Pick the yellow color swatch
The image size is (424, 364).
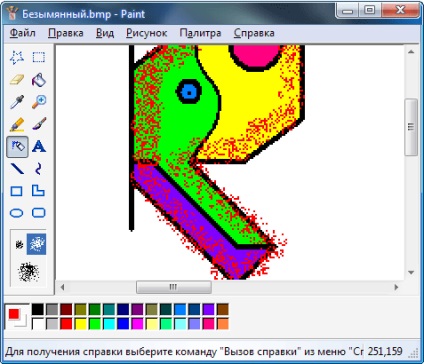click(80, 324)
